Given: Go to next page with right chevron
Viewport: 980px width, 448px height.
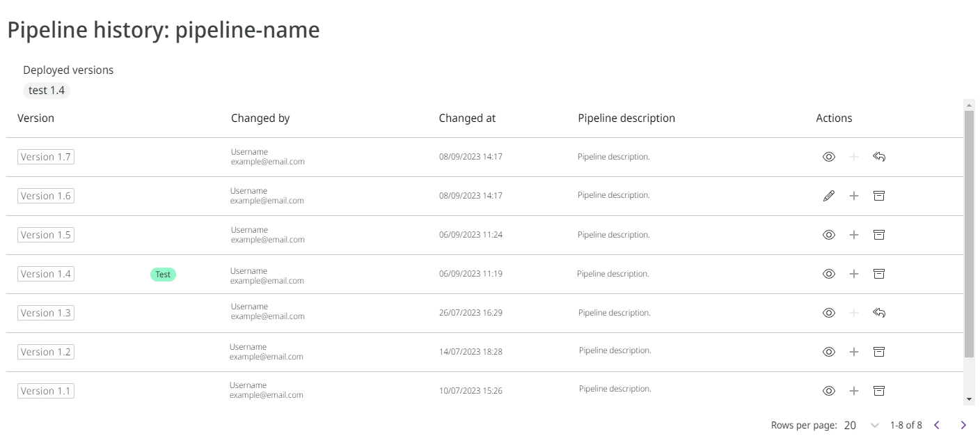Looking at the screenshot, I should pyautogui.click(x=963, y=425).
